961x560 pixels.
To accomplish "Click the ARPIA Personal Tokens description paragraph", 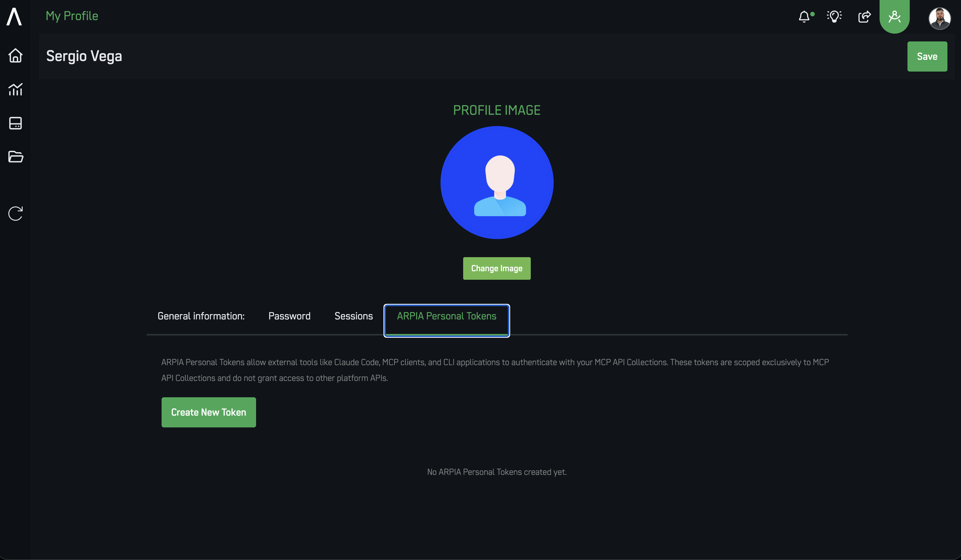I will 495,370.
